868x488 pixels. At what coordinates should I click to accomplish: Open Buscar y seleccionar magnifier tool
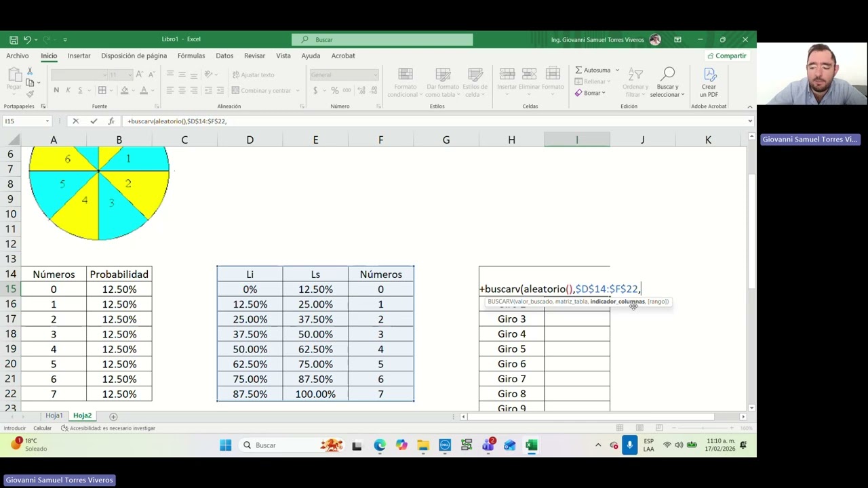pos(667,83)
